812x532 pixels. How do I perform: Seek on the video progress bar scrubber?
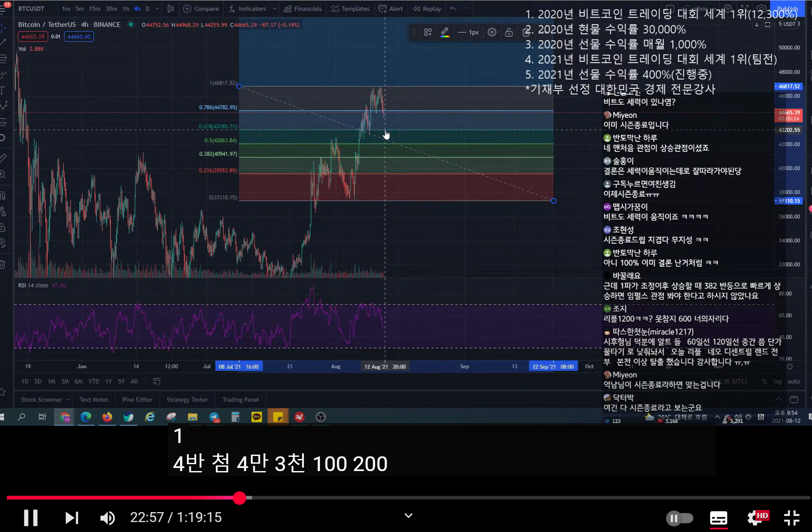coord(239,498)
